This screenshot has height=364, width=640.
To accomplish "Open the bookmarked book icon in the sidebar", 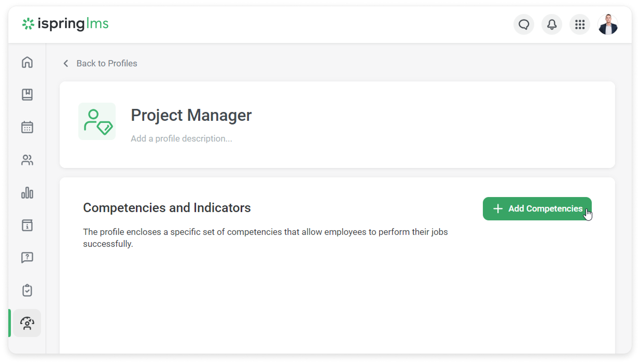I will (x=27, y=95).
